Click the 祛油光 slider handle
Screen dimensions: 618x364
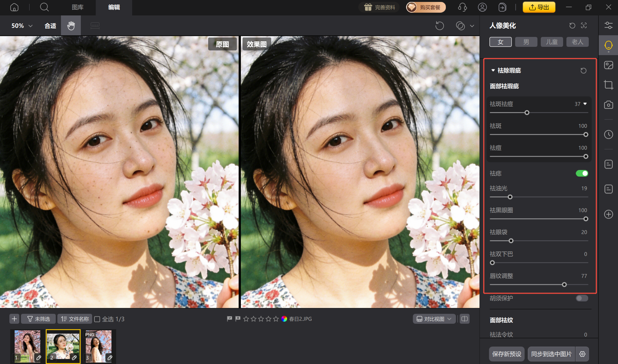point(510,197)
